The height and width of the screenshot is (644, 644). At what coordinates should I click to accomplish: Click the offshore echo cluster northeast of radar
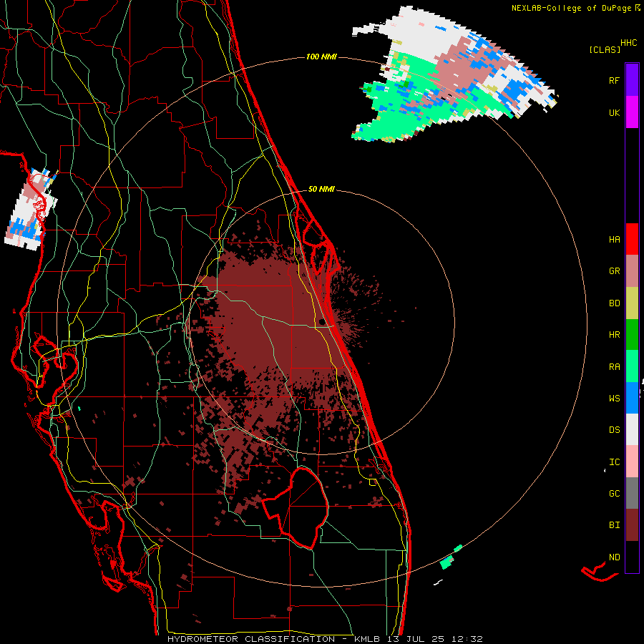click(x=454, y=76)
